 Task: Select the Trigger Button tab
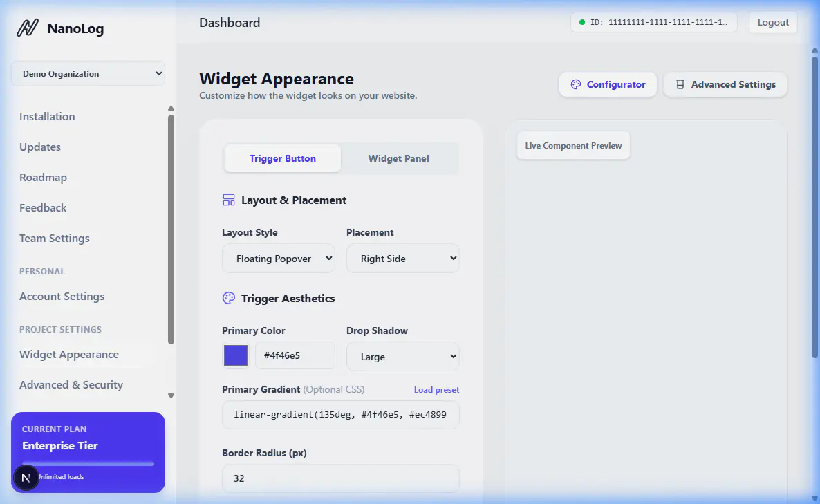click(x=282, y=158)
